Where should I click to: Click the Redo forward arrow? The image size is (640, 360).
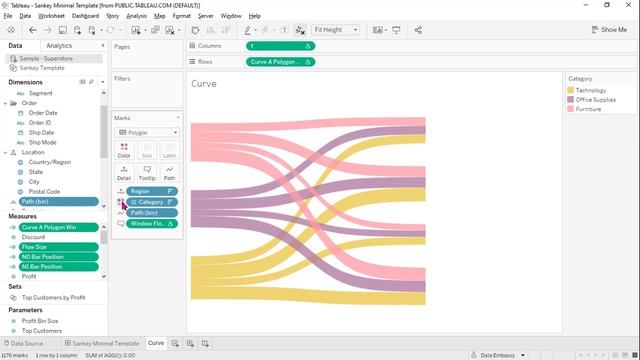click(47, 30)
